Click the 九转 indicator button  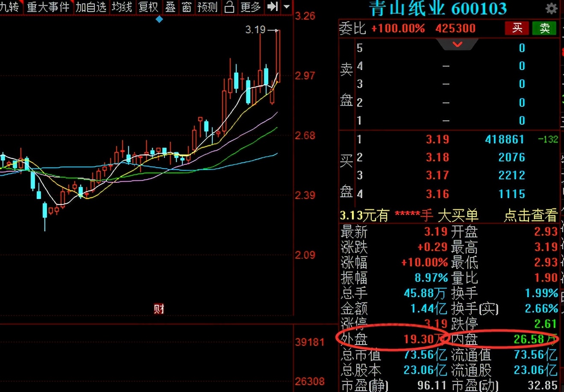[9, 7]
